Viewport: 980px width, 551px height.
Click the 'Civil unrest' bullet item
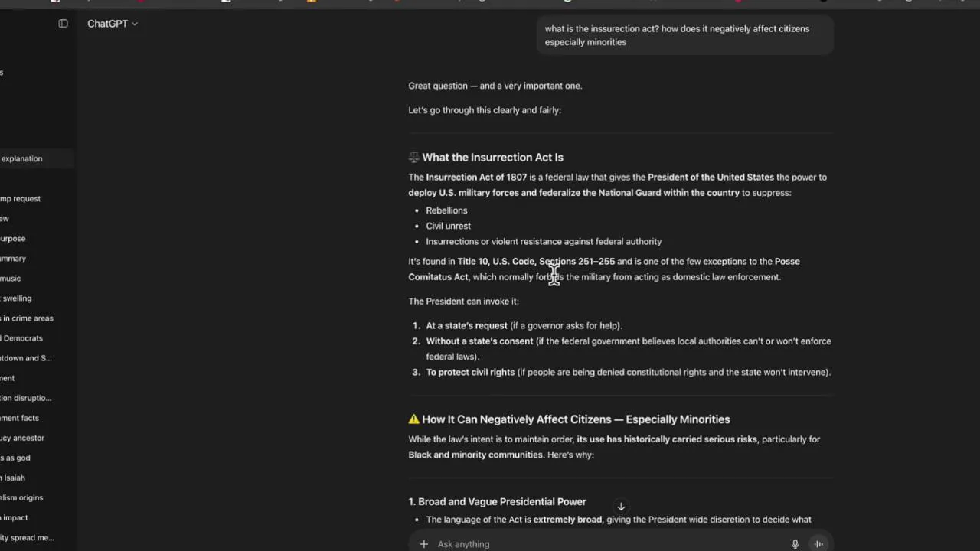coord(448,226)
